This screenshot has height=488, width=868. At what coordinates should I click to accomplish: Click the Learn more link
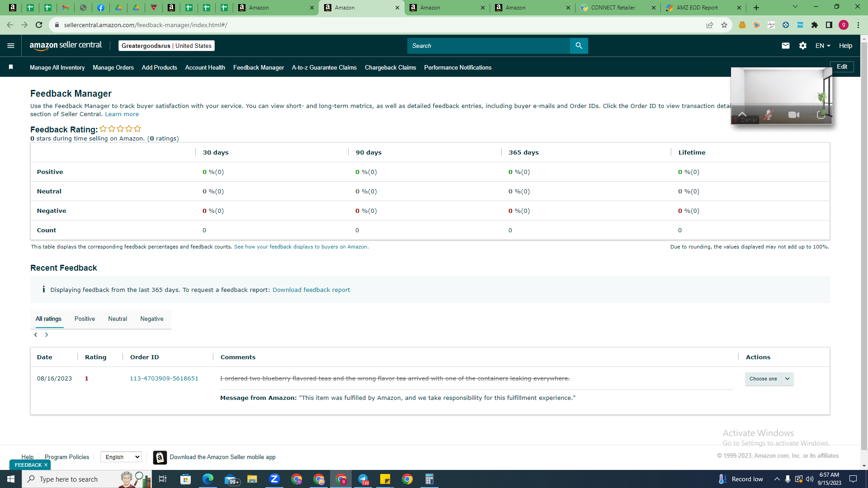click(x=122, y=114)
